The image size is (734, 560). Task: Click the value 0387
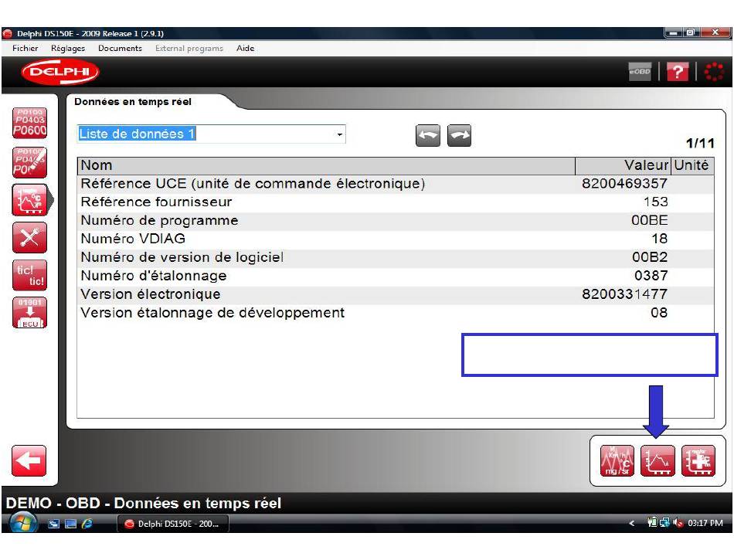click(x=651, y=276)
